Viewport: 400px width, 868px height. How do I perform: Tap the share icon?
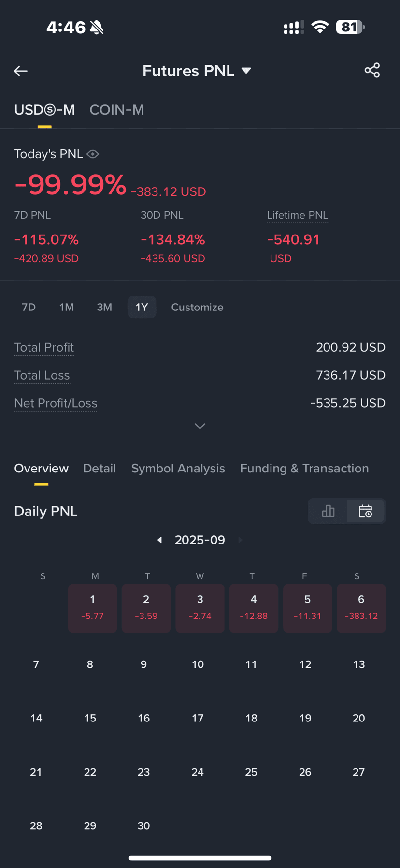pyautogui.click(x=372, y=71)
